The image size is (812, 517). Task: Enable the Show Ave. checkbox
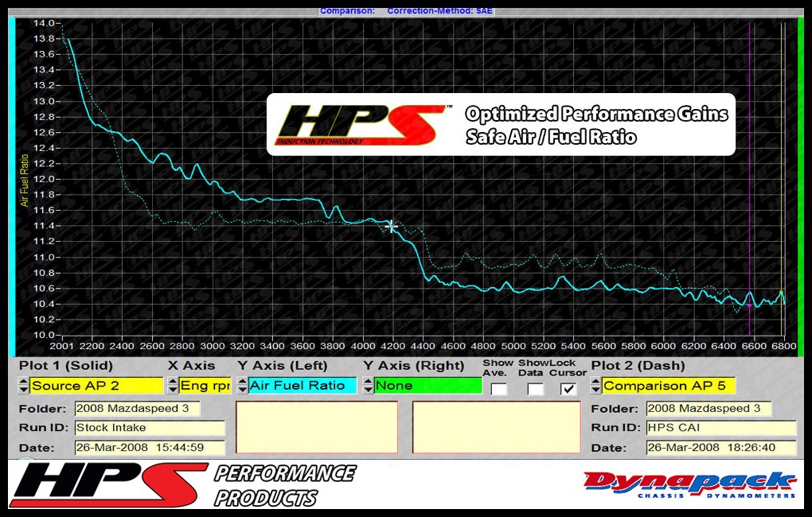click(498, 389)
